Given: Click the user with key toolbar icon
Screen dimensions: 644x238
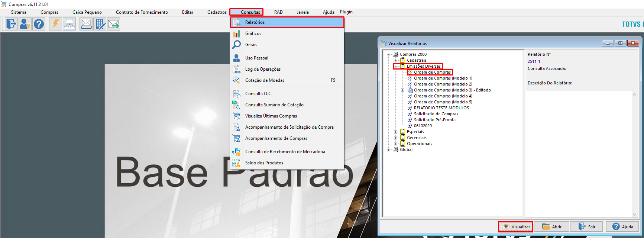Looking at the screenshot, I should (25, 24).
